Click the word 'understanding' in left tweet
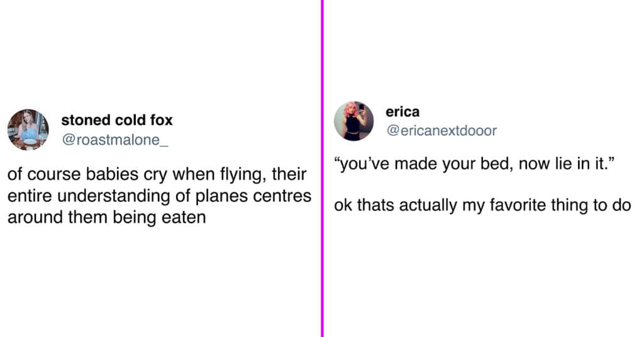644x337 pixels. 114,196
